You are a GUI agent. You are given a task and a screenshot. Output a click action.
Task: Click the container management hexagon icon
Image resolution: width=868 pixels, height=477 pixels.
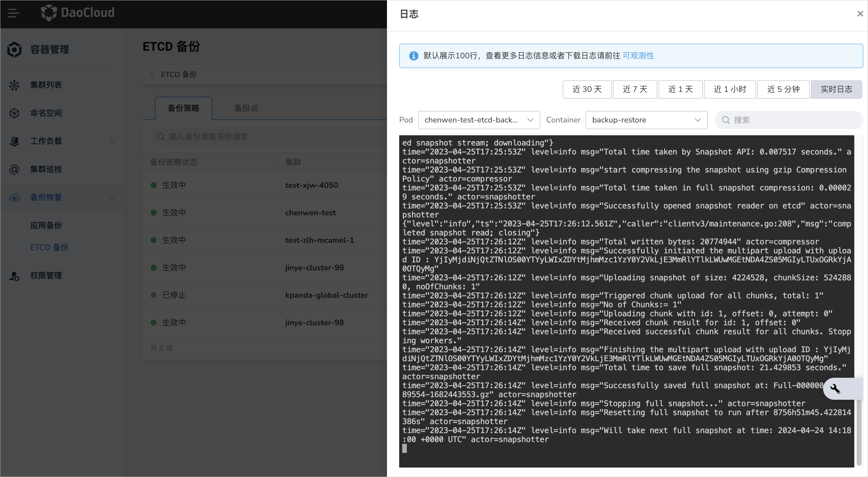coord(14,49)
